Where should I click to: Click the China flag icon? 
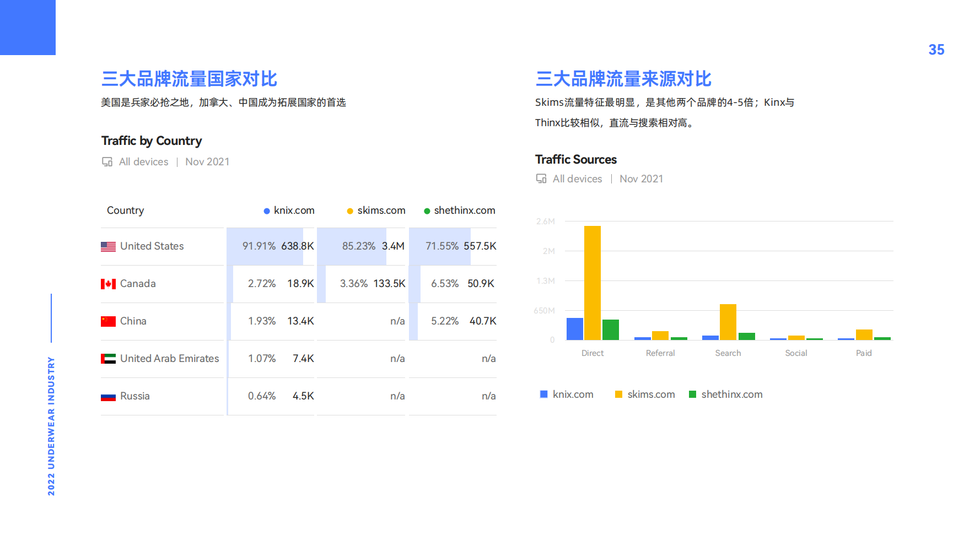tap(108, 321)
